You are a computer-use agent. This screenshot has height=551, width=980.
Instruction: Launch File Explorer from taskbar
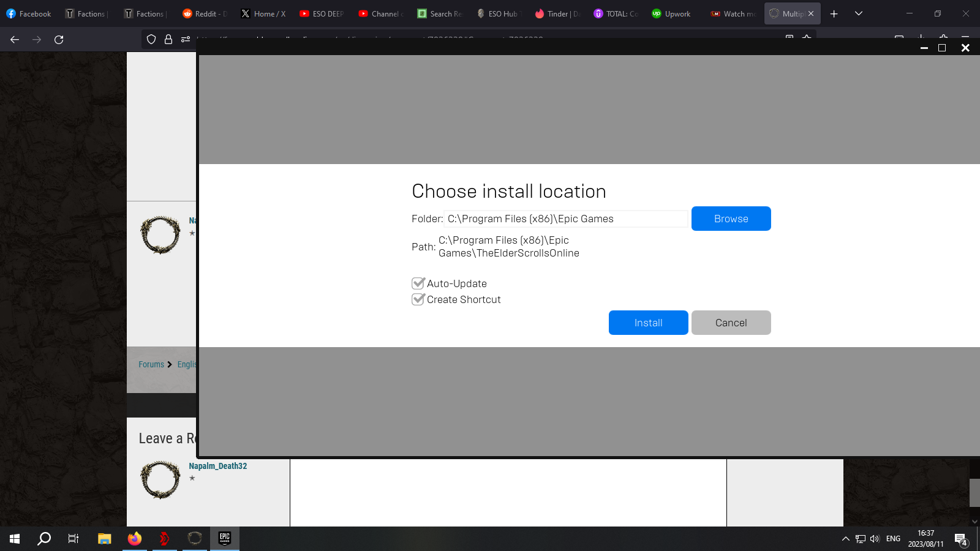tap(105, 539)
